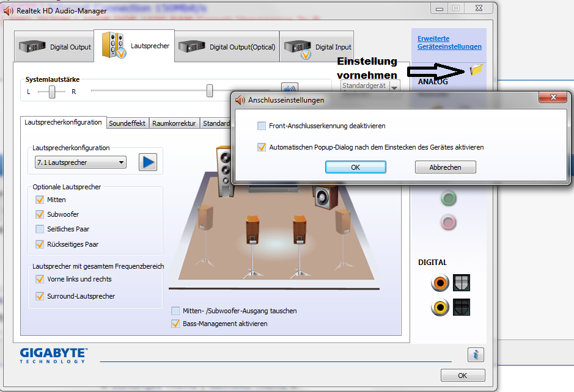The image size is (574, 392).
Task: Select the Lautsprecher device tab
Action: [x=134, y=46]
